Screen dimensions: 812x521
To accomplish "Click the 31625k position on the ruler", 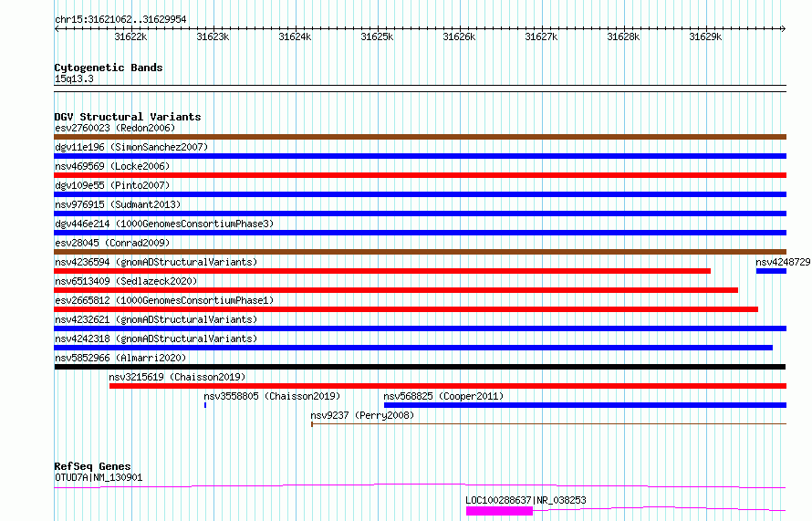I will click(377, 36).
